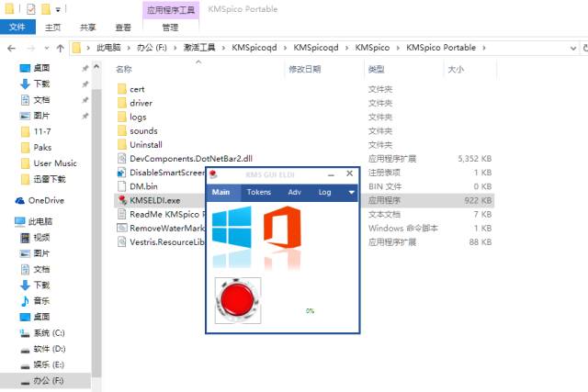Image resolution: width=588 pixels, height=392 pixels.
Task: Select the Vestris.ResourceLib file icon
Action: (122, 241)
